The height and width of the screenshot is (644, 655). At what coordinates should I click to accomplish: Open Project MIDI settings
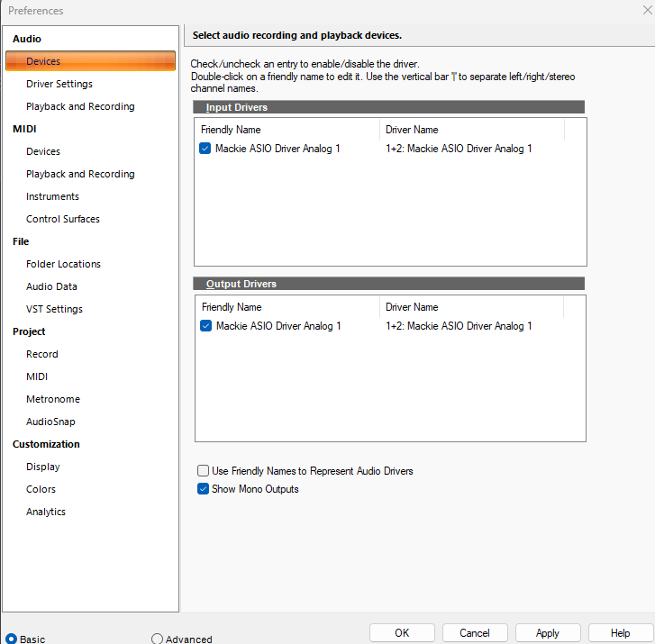tap(37, 377)
